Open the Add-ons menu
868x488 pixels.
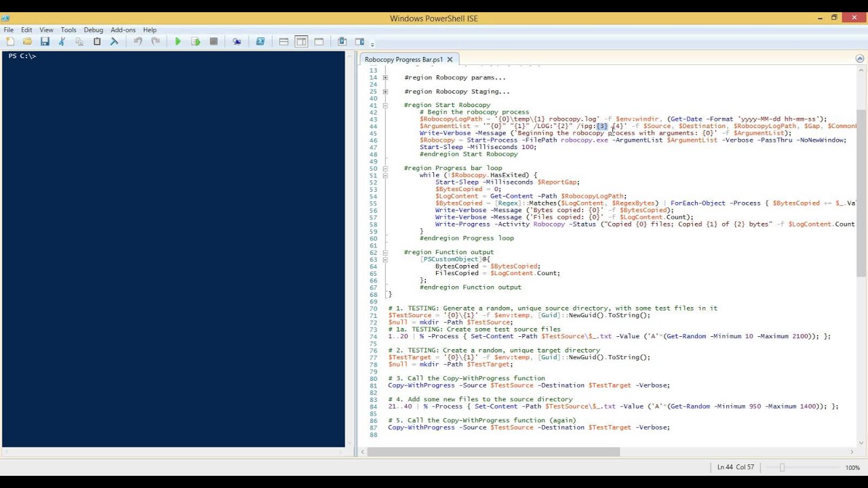click(123, 30)
